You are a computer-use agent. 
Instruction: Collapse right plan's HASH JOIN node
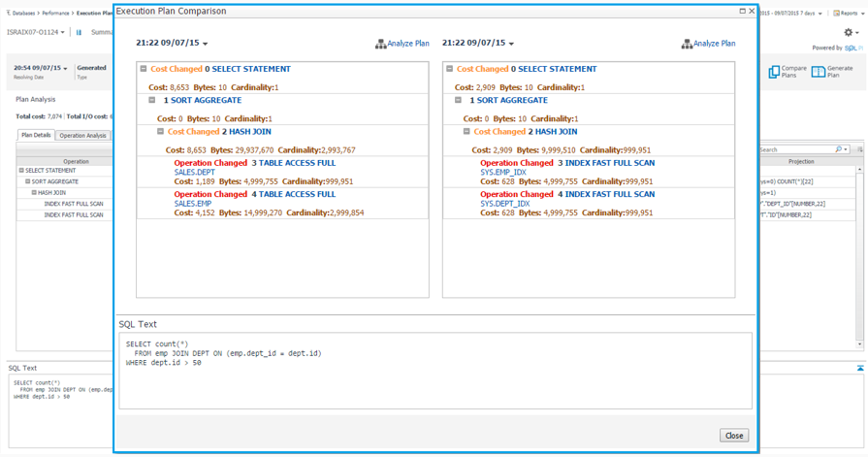point(468,132)
